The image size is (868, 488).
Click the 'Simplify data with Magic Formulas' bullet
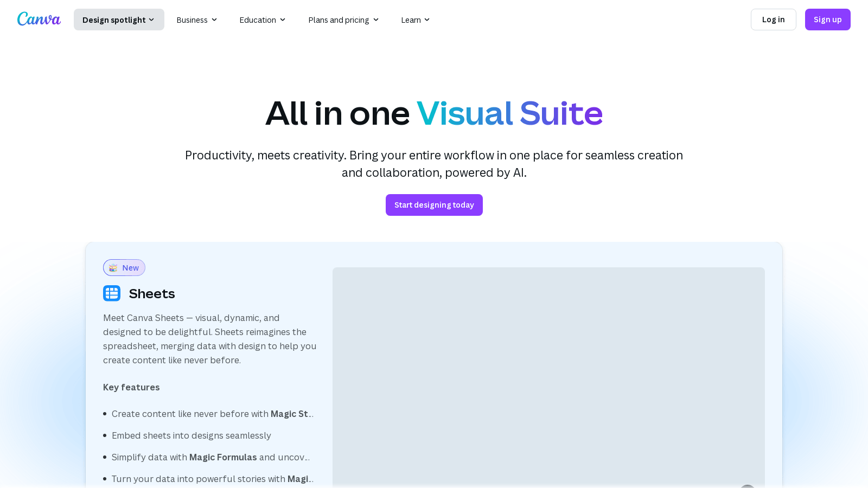click(x=211, y=457)
